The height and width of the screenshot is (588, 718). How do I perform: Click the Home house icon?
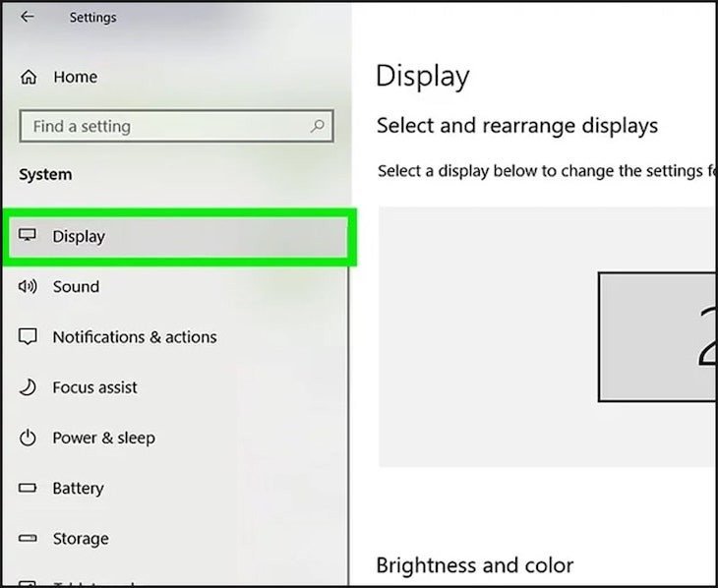coord(29,77)
